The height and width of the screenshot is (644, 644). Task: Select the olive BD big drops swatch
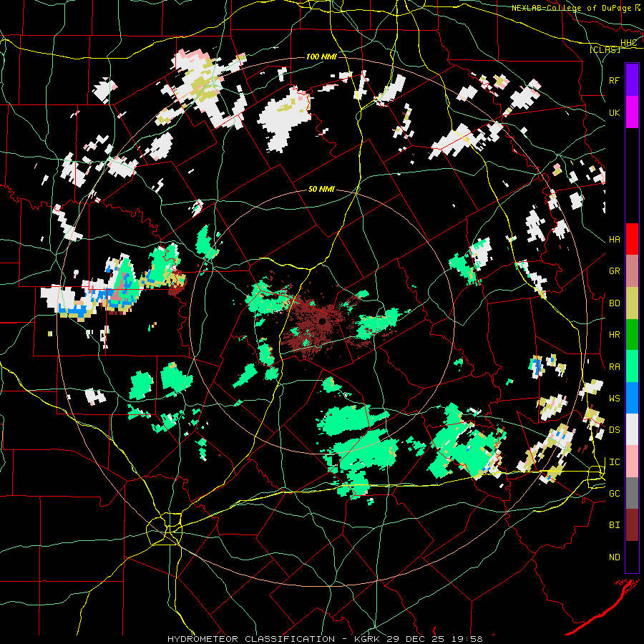(632, 303)
